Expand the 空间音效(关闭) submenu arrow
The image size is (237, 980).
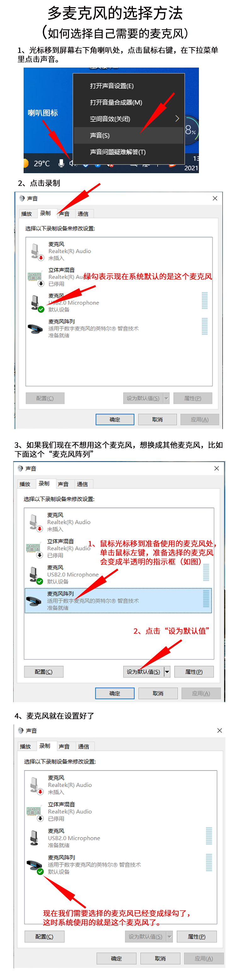tap(177, 118)
